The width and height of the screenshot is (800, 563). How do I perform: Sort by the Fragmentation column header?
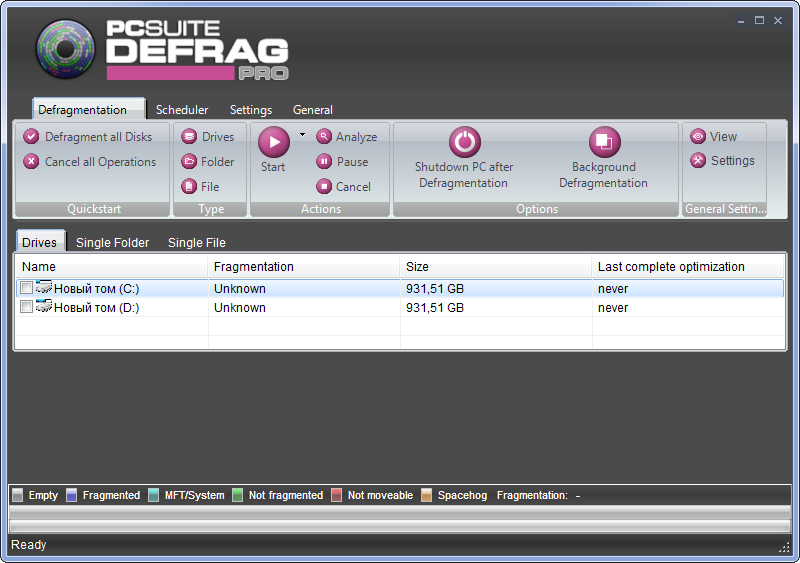(304, 266)
